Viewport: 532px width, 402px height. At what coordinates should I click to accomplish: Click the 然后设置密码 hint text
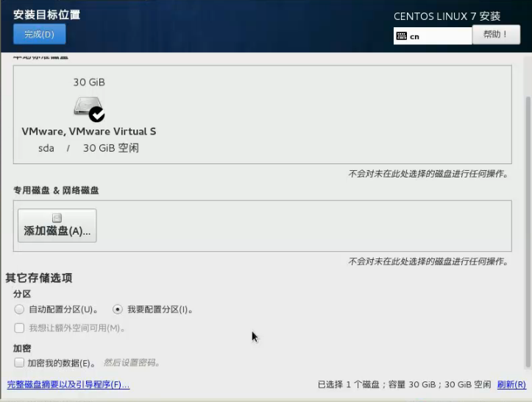click(132, 363)
